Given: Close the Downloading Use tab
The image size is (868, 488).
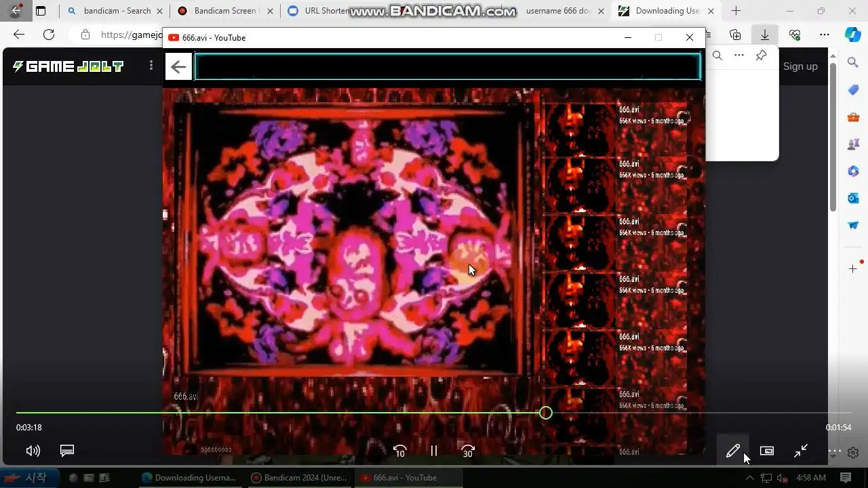Looking at the screenshot, I should [x=711, y=11].
